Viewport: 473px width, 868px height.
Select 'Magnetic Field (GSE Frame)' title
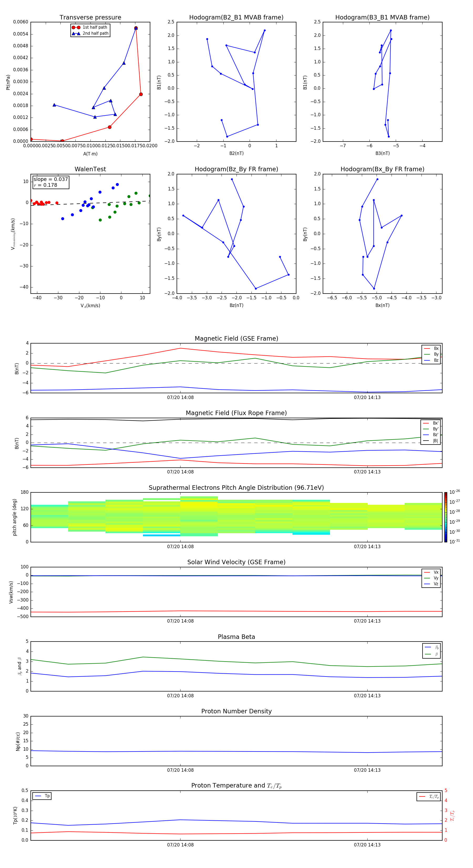[236, 339]
